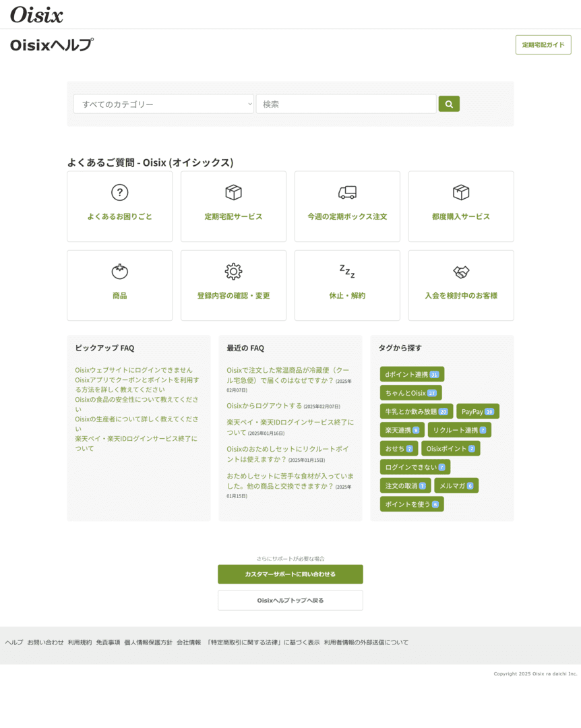Select the PayPay tag
The height and width of the screenshot is (728, 581).
point(477,411)
